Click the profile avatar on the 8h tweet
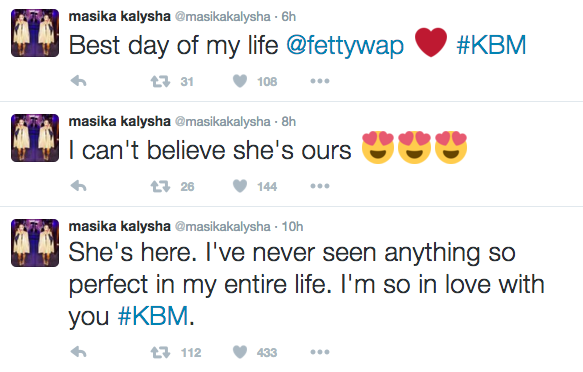Viewport: 583px width, 372px height. 35,138
